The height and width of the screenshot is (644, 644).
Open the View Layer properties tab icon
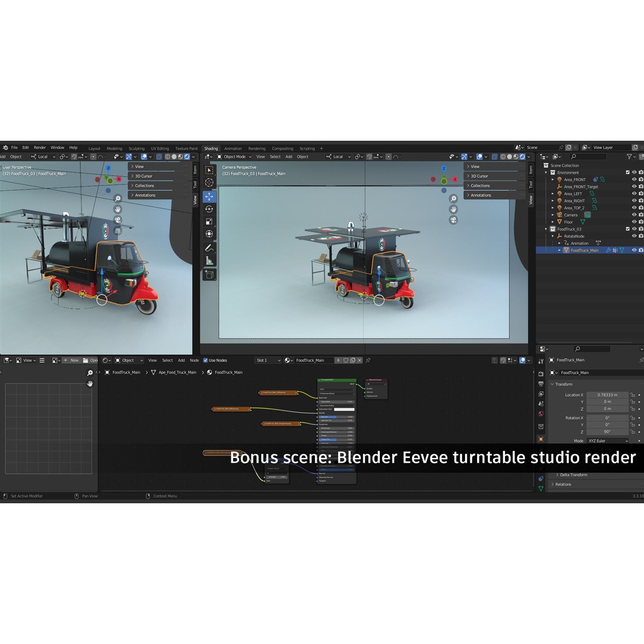coord(541,394)
